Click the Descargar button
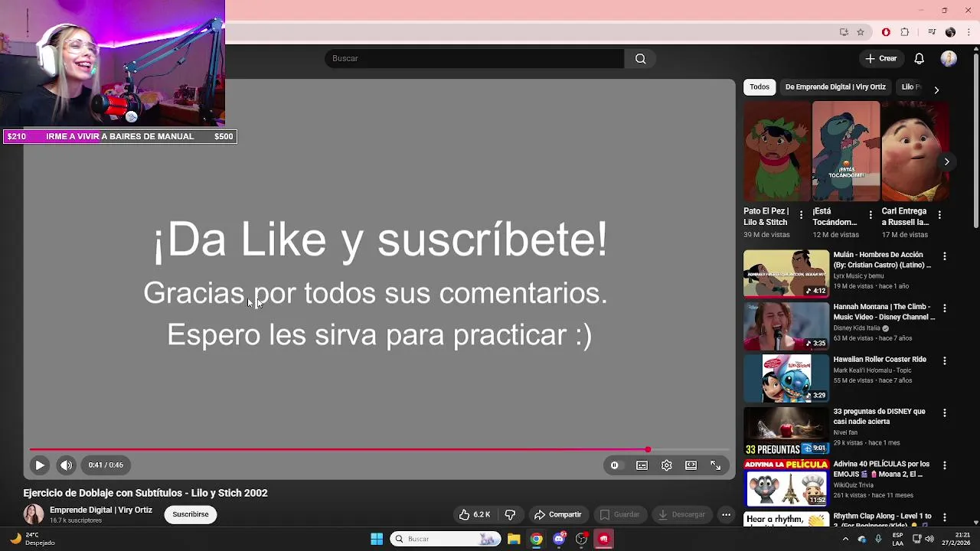Screen dimensions: 980x551 tap(681, 514)
